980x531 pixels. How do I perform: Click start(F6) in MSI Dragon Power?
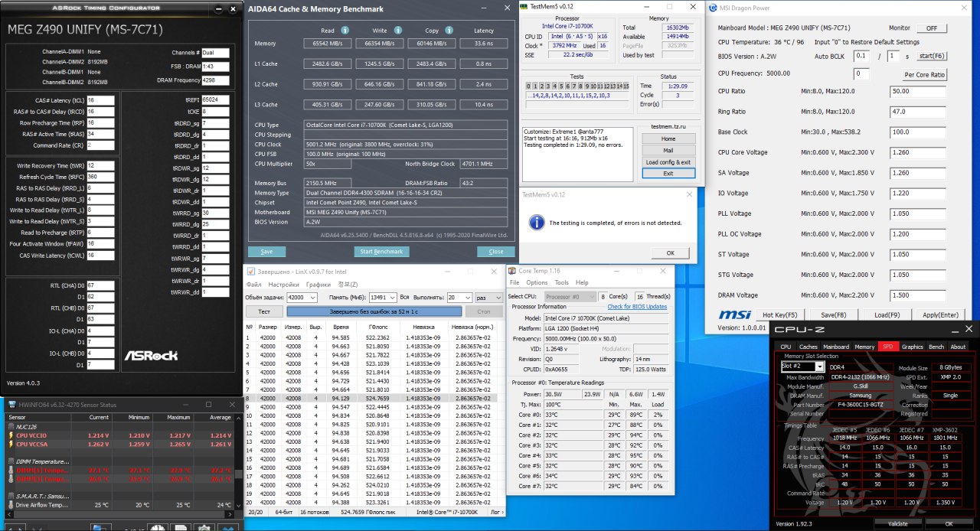pos(931,57)
